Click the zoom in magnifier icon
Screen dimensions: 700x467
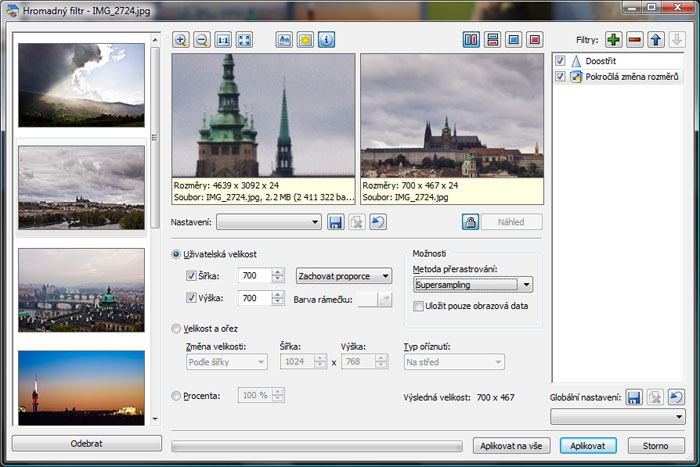click(181, 40)
